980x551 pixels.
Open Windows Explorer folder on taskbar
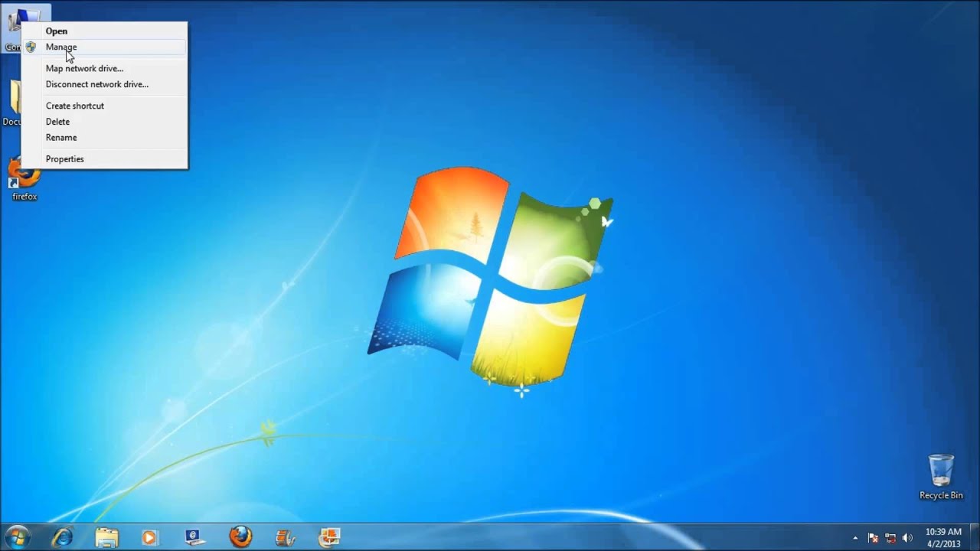click(107, 537)
